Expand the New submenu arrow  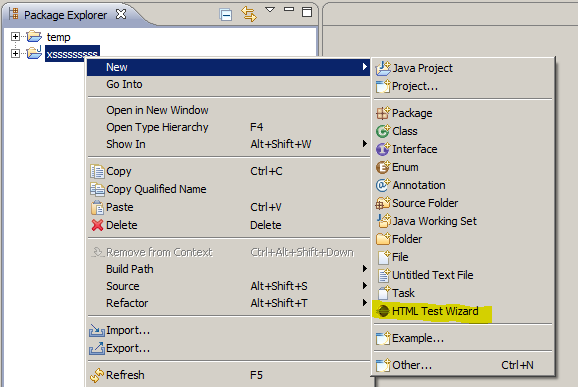pyautogui.click(x=365, y=67)
